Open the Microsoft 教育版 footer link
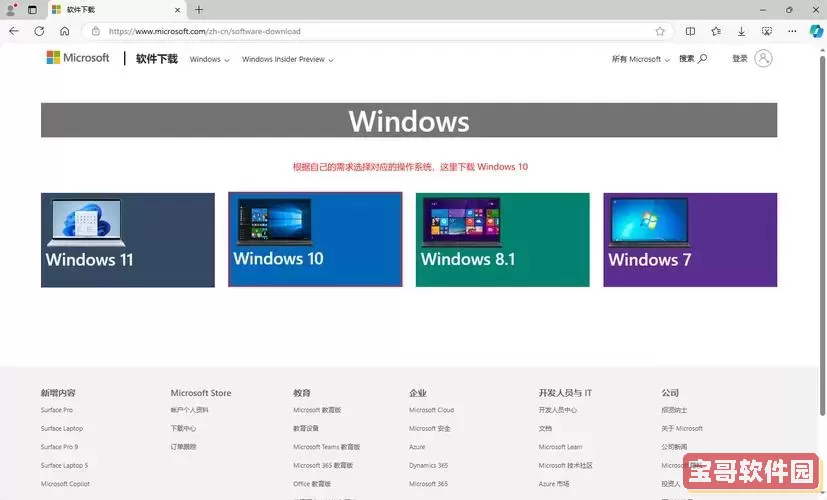 click(x=317, y=410)
